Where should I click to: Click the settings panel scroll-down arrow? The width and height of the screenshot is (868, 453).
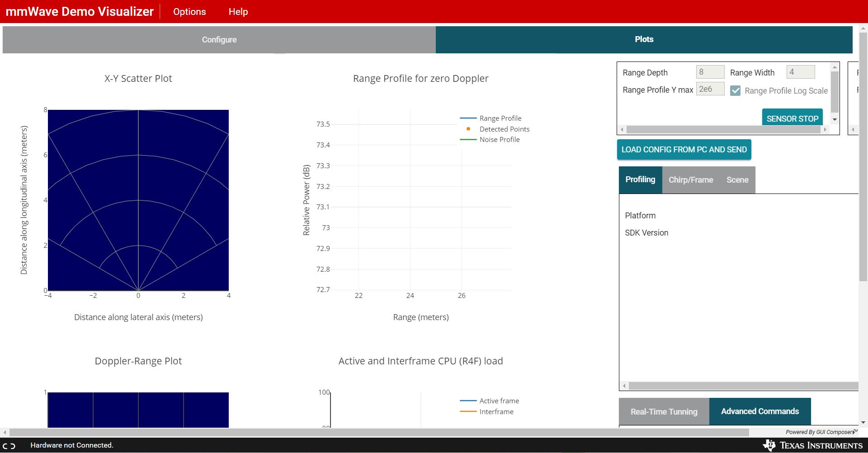835,120
